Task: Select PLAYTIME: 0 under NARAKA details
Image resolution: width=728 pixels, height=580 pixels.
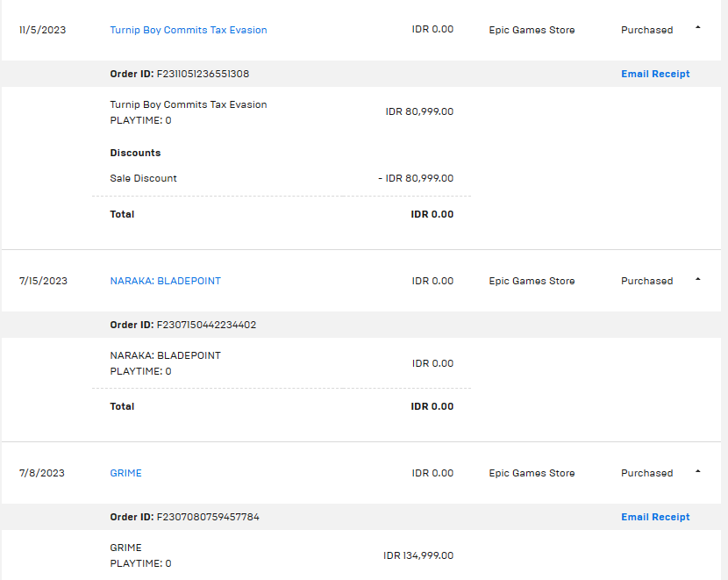Action: [140, 371]
